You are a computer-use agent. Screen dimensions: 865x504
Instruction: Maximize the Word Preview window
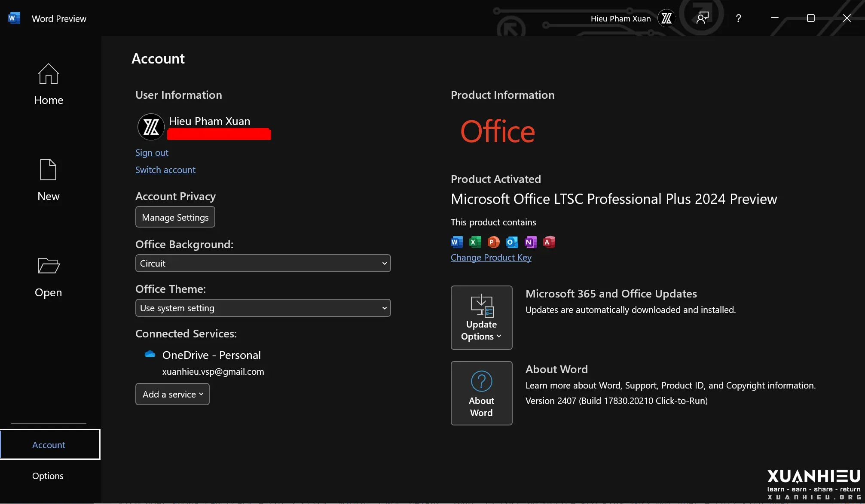point(811,18)
